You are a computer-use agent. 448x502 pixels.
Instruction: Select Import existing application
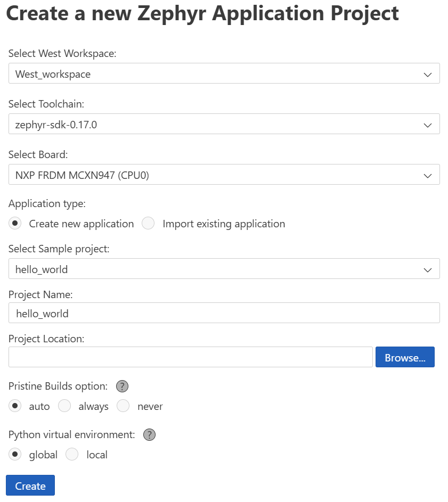148,223
